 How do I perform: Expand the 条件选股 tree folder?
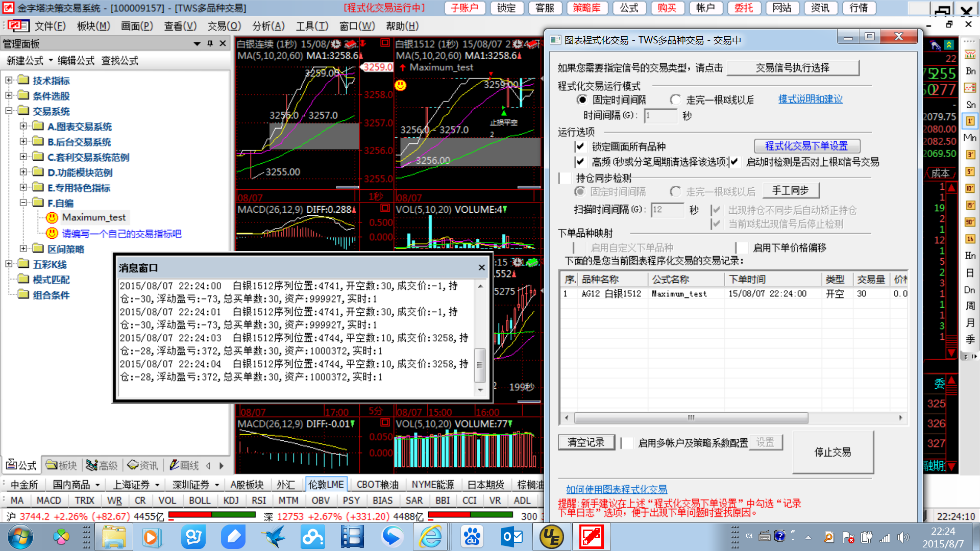pyautogui.click(x=9, y=95)
